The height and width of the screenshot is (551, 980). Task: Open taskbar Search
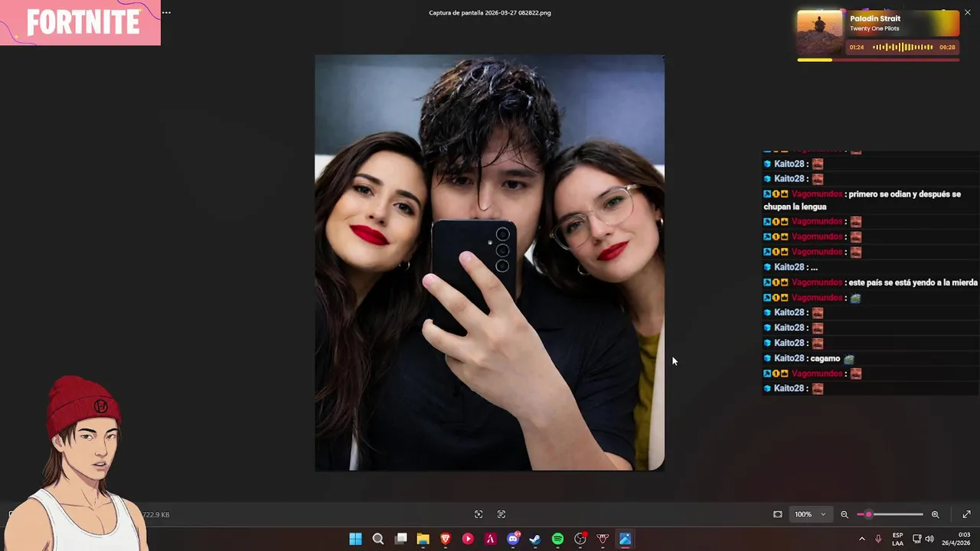tap(378, 539)
